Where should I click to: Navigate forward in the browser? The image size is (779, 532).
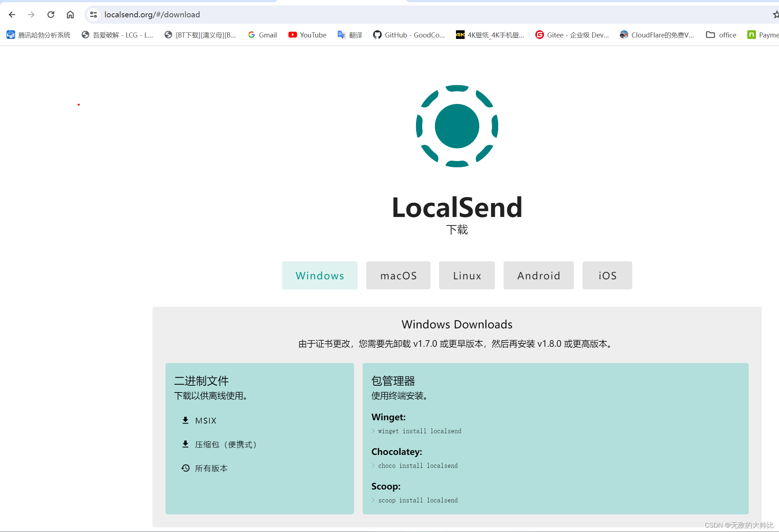tap(31, 14)
